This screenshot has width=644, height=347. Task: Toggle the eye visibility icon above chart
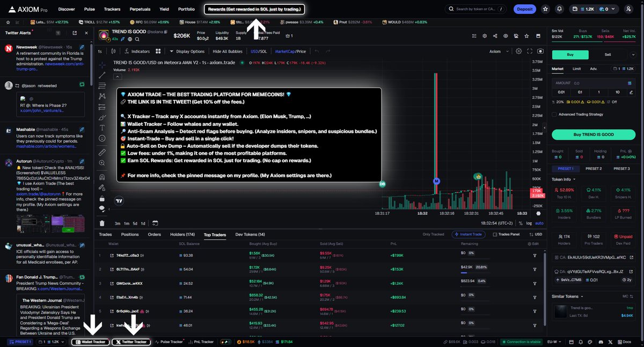[x=505, y=36]
